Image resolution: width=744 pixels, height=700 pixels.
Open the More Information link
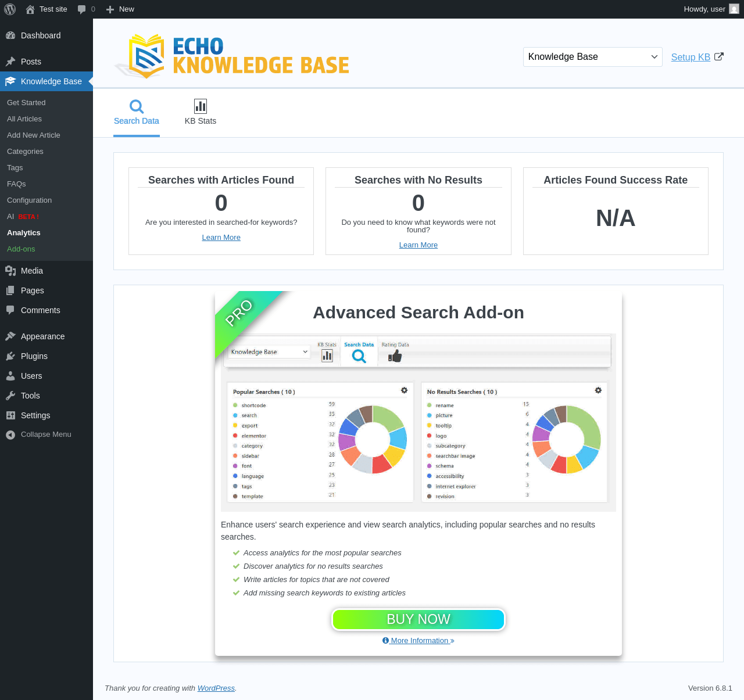click(419, 641)
